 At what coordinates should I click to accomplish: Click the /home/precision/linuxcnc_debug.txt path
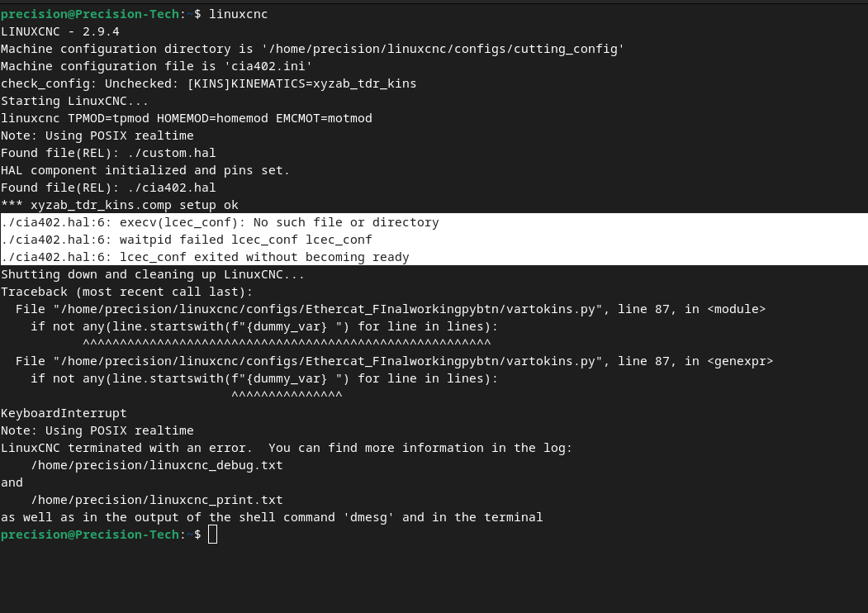(157, 465)
